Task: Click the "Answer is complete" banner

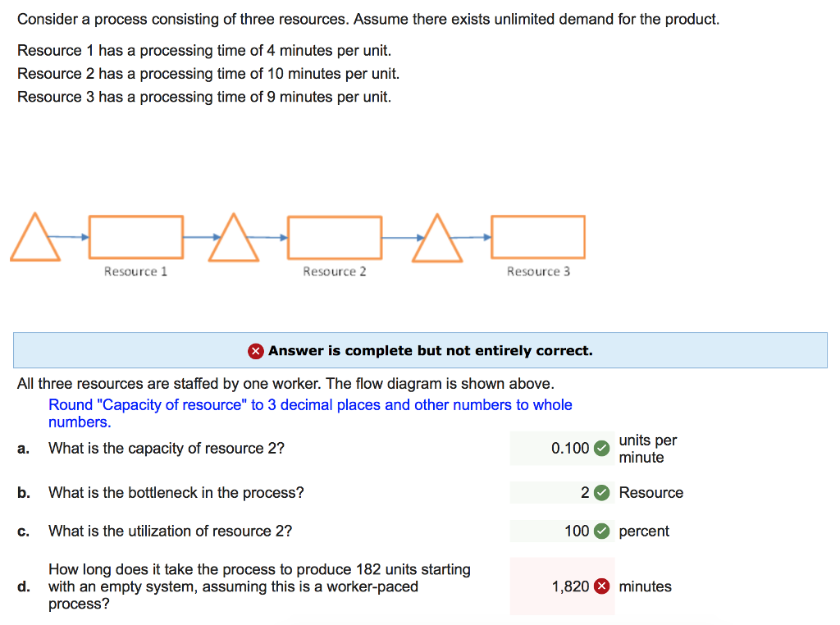Action: pyautogui.click(x=420, y=350)
